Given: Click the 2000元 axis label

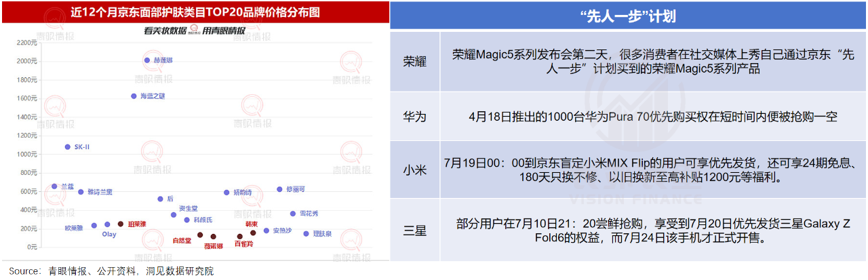Looking at the screenshot, I should 26,61.
